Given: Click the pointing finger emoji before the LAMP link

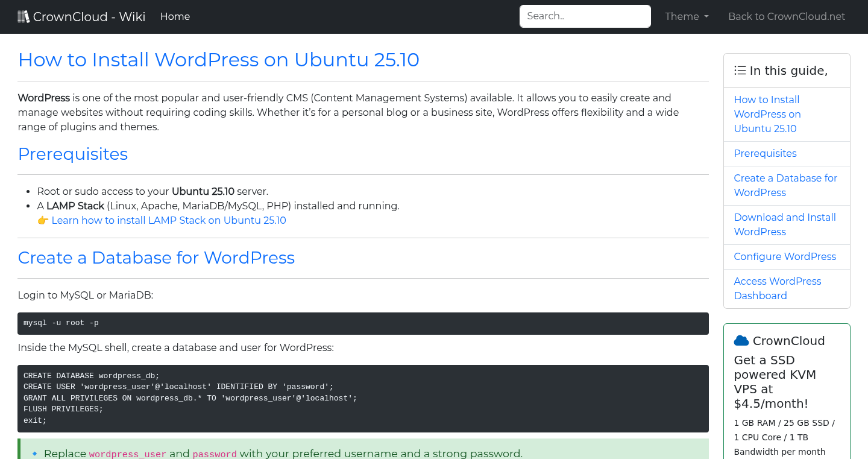Looking at the screenshot, I should pyautogui.click(x=43, y=220).
